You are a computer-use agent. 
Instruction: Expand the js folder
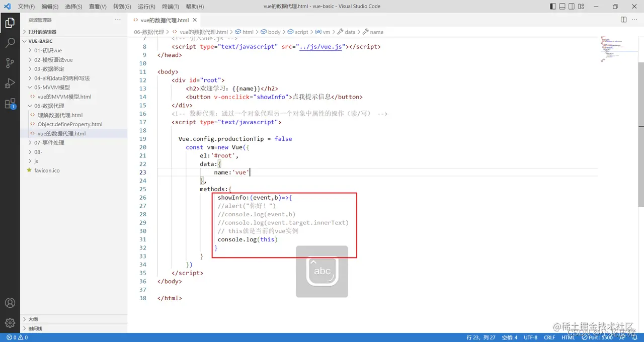[74, 161]
